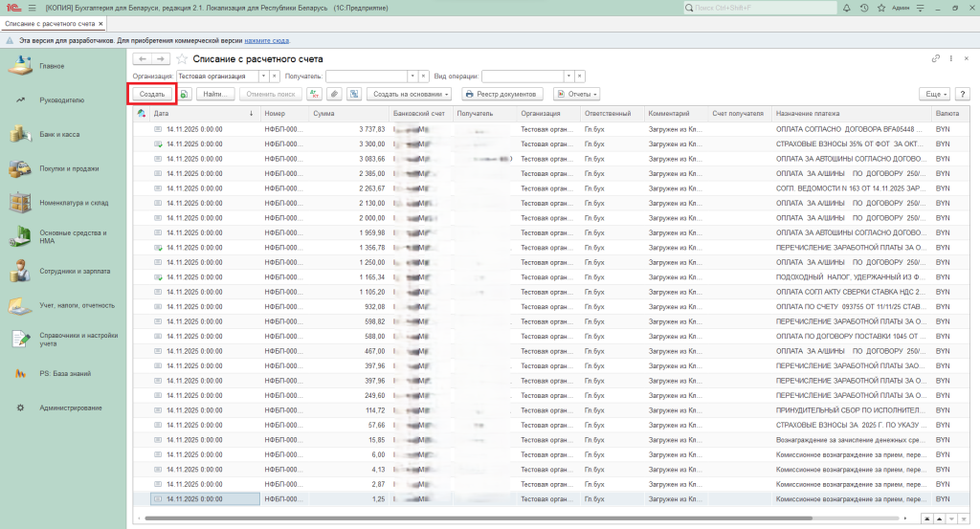Expand the Организация dropdown

click(263, 76)
